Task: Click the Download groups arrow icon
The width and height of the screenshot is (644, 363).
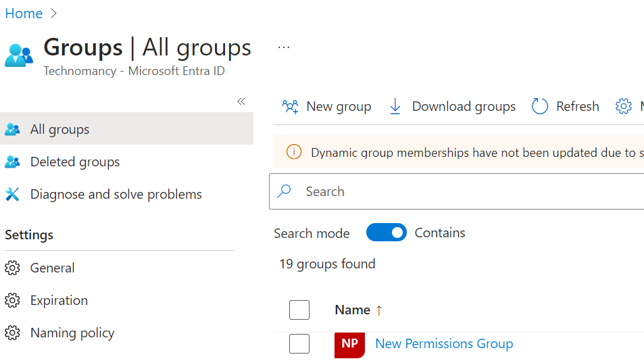Action: [x=395, y=106]
